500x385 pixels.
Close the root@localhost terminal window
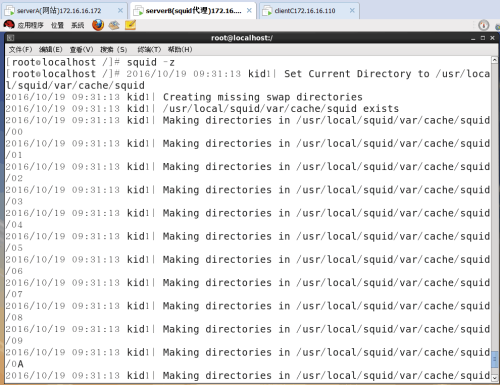[x=492, y=38]
